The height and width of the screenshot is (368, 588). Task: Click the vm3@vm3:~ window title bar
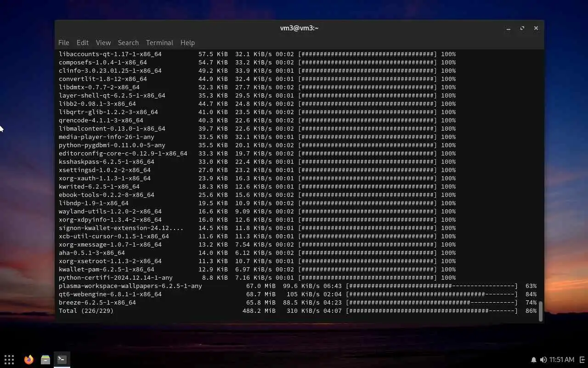pyautogui.click(x=299, y=28)
